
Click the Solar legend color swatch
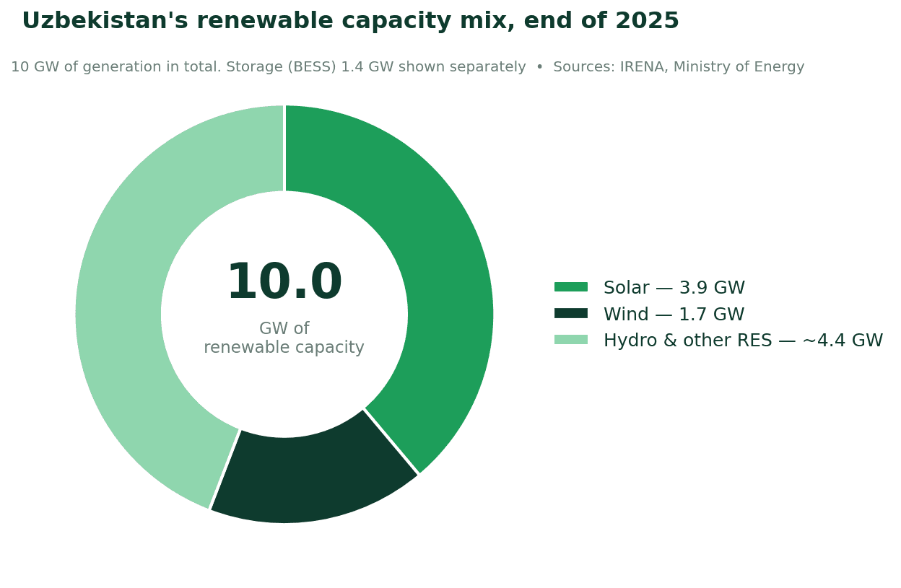click(570, 287)
